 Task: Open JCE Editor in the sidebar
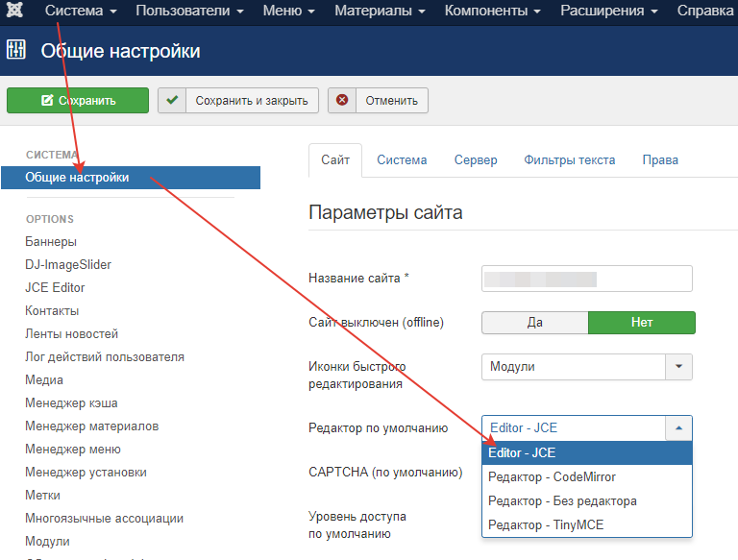pos(55,287)
